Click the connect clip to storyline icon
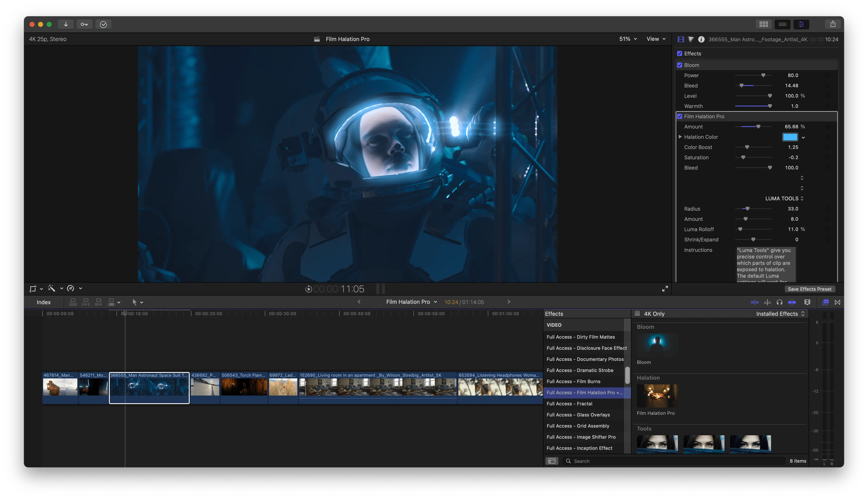Screen dimensions: 868x499 (73, 302)
